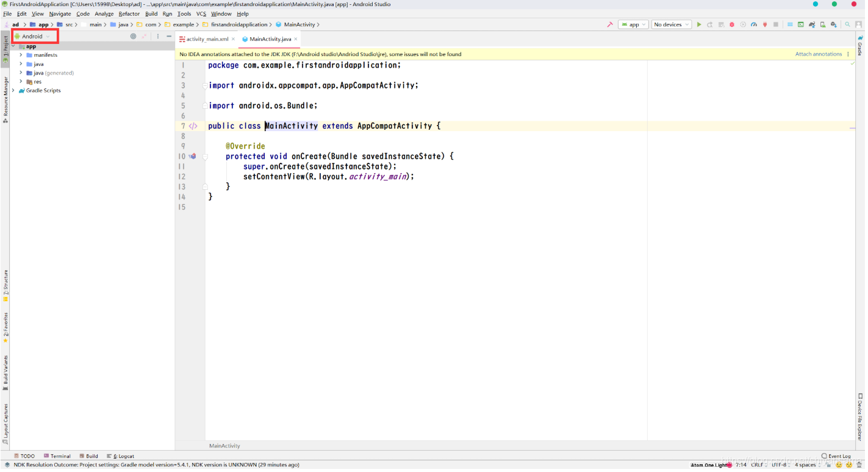Toggle the 7: Structure tool window
The width and height of the screenshot is (868, 472).
pos(5,285)
